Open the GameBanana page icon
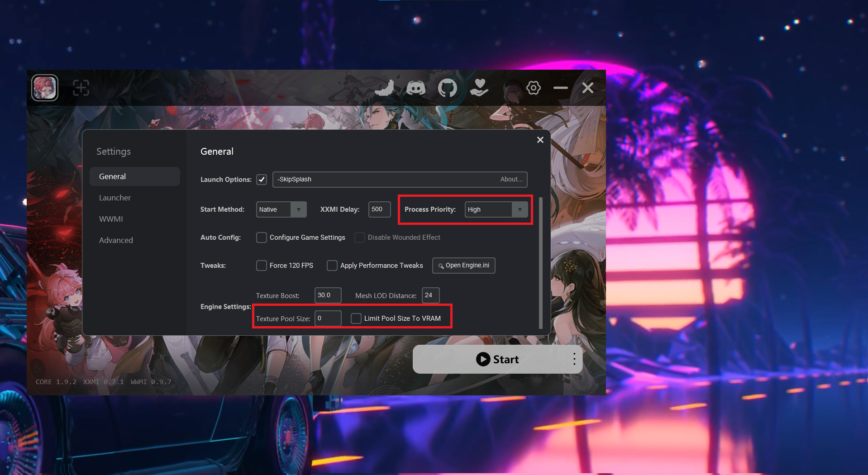Image resolution: width=868 pixels, height=475 pixels. click(x=385, y=88)
